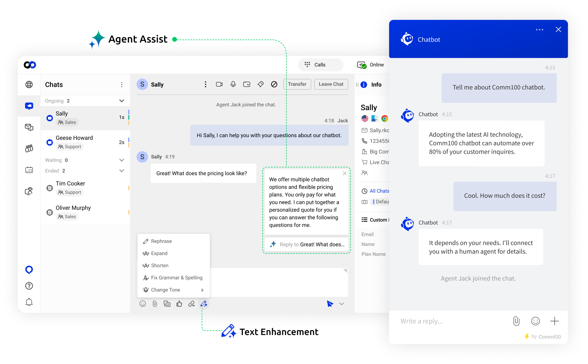Insert an emoji in agent reply toolbar
Image resolution: width=588 pixels, height=364 pixels.
pyautogui.click(x=143, y=304)
